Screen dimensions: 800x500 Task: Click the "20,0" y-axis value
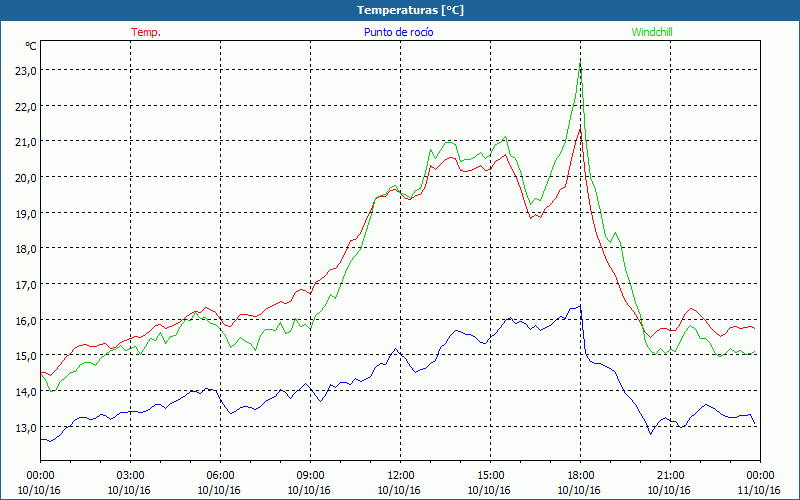click(26, 178)
